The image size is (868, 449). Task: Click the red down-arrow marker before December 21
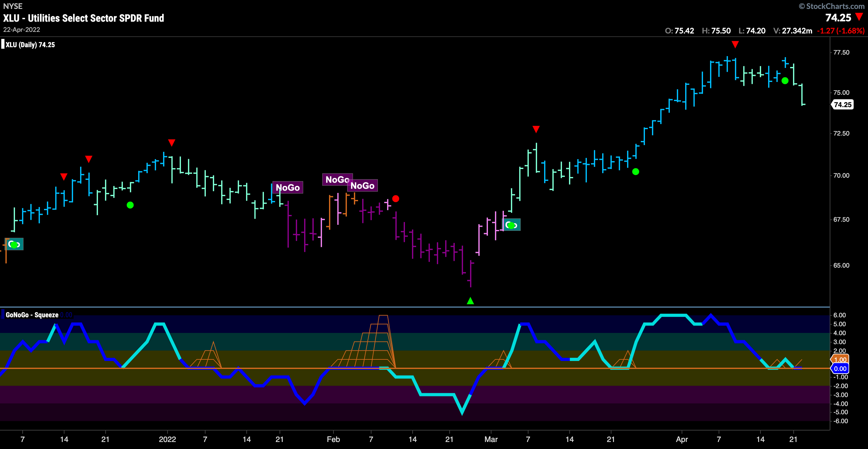pyautogui.click(x=89, y=159)
